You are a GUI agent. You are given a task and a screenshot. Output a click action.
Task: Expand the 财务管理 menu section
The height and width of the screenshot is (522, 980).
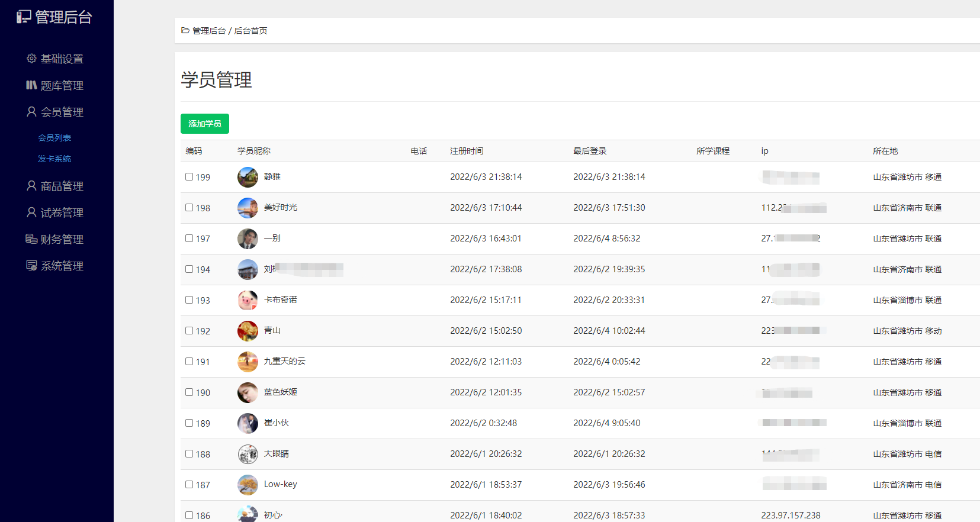62,239
